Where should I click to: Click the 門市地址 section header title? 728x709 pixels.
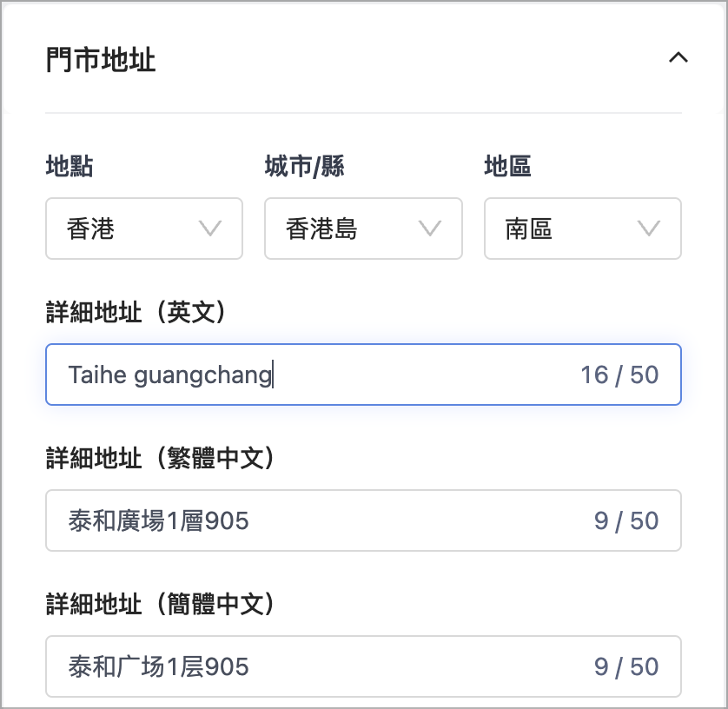[100, 60]
